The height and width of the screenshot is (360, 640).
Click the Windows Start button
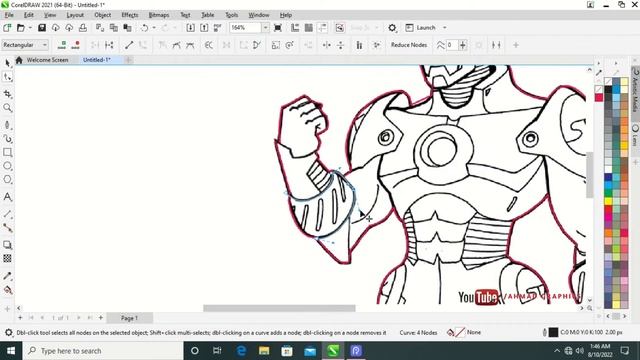tap(11, 351)
